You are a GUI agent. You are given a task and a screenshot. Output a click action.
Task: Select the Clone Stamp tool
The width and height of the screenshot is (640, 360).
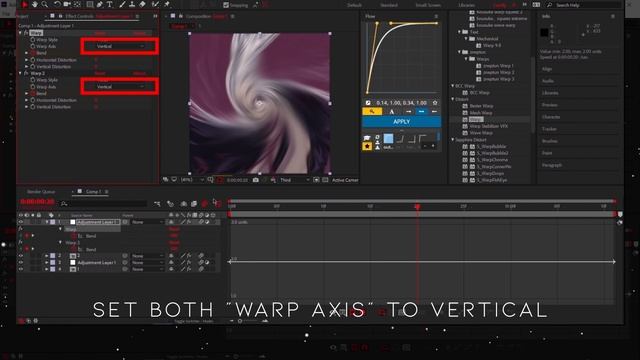pos(132,4)
